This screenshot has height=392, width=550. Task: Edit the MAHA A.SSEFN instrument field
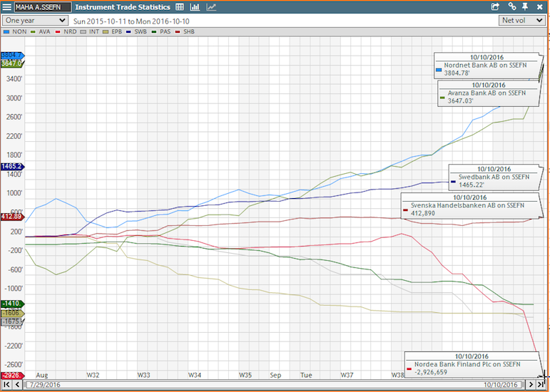tap(43, 7)
